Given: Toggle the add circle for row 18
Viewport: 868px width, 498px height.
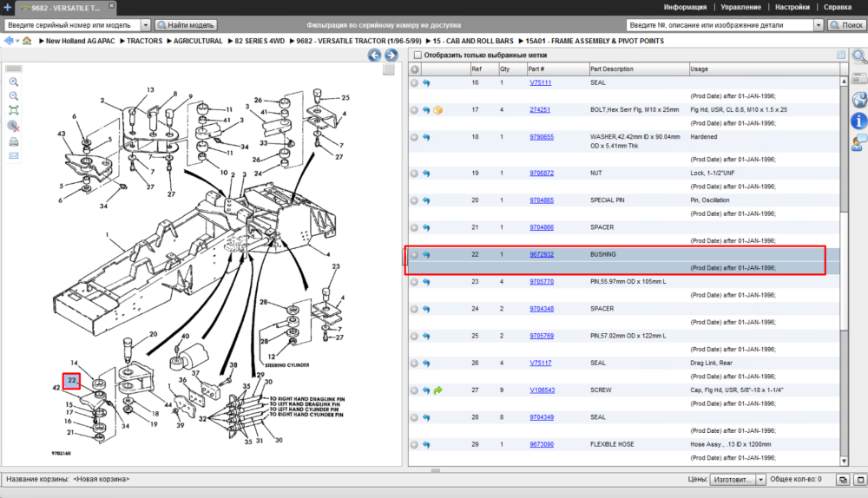Looking at the screenshot, I should click(x=414, y=137).
